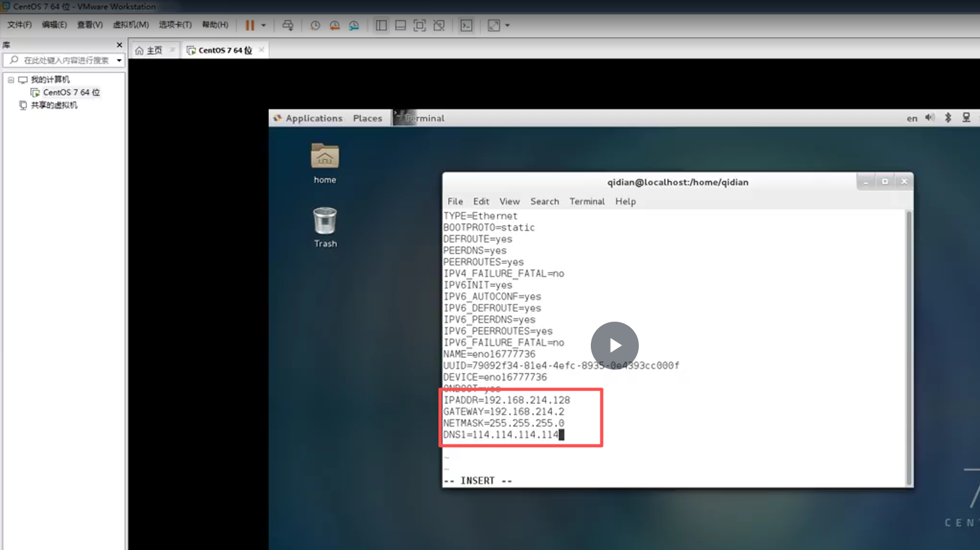Image resolution: width=980 pixels, height=550 pixels.
Task: Switch to the 主页 tab
Action: (x=153, y=49)
